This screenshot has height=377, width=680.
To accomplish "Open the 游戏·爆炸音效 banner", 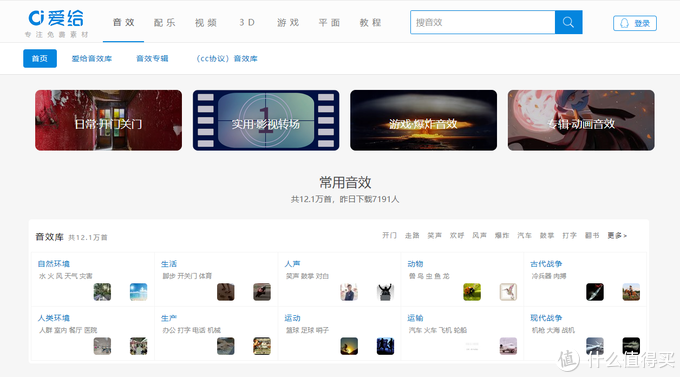I will pyautogui.click(x=423, y=120).
